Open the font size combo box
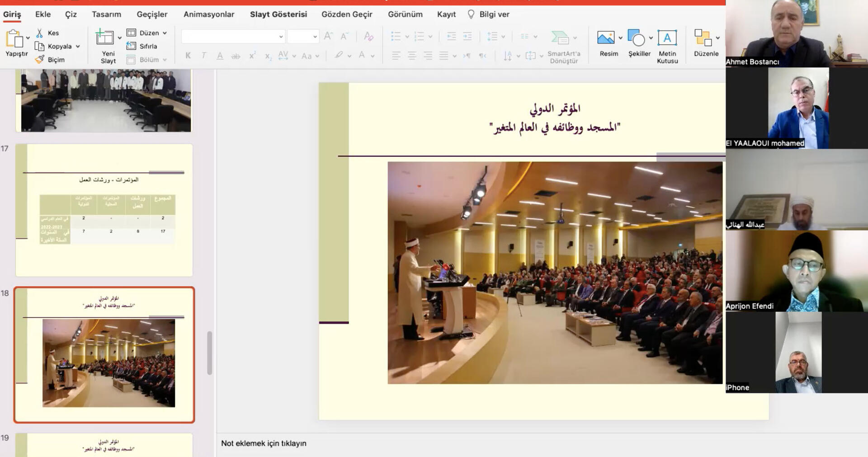This screenshot has width=868, height=457. coord(303,36)
